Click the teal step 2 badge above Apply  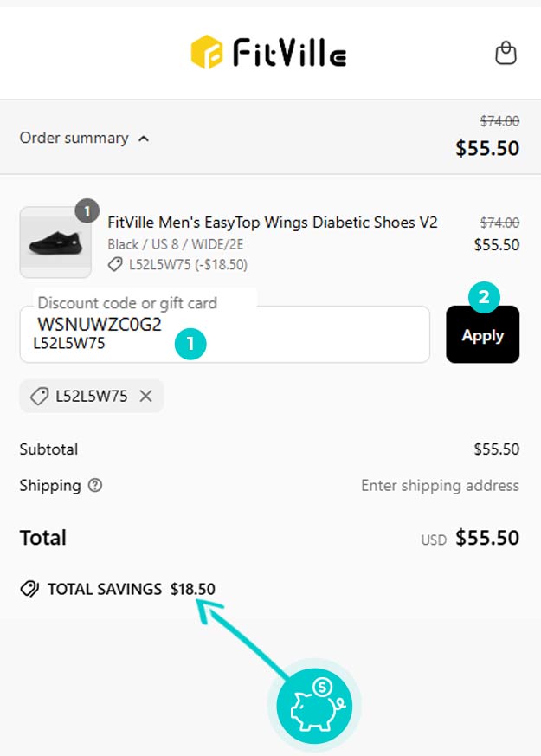(x=484, y=299)
